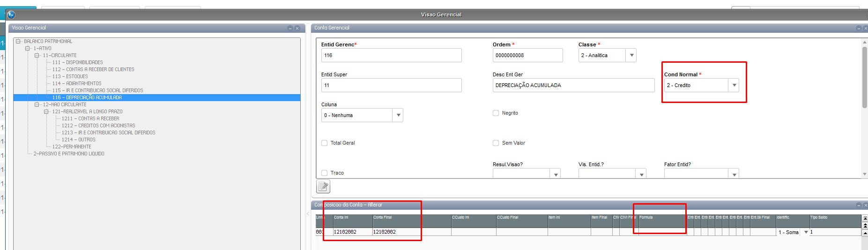The image size is (868, 250).
Task: Minimize the Conta Gerencial panel
Action: (859, 28)
